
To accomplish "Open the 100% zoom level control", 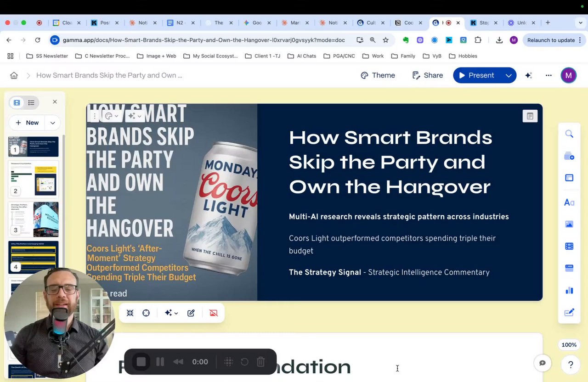I will pyautogui.click(x=569, y=345).
